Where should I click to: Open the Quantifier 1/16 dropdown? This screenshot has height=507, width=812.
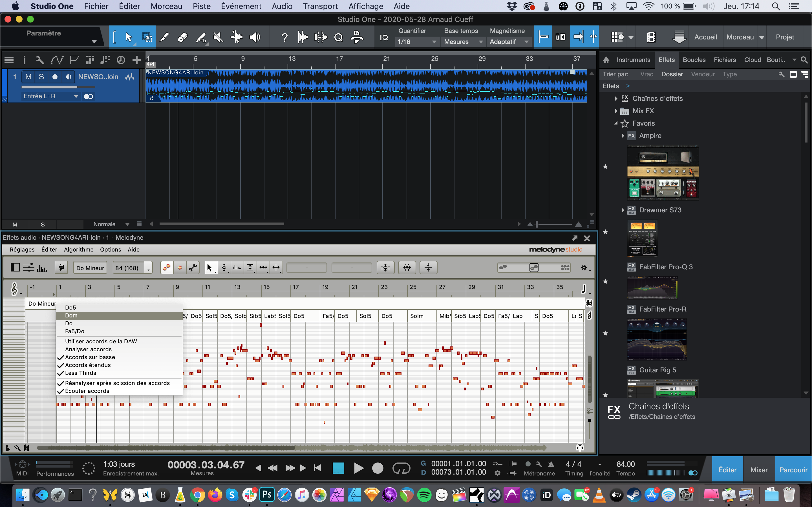click(416, 42)
